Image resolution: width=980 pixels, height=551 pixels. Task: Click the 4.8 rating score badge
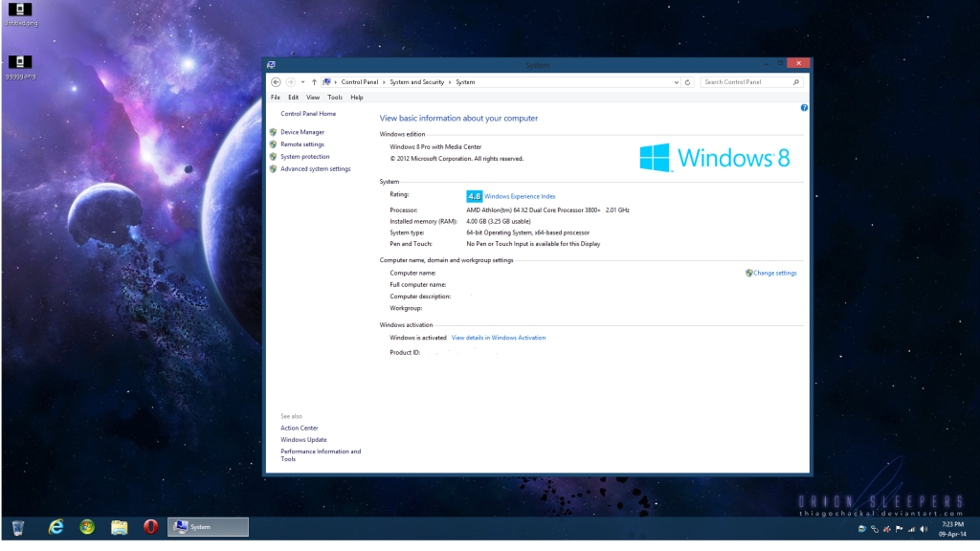475,196
